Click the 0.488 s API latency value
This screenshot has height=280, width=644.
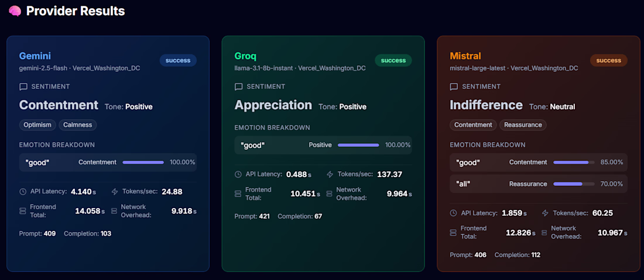[x=299, y=174]
